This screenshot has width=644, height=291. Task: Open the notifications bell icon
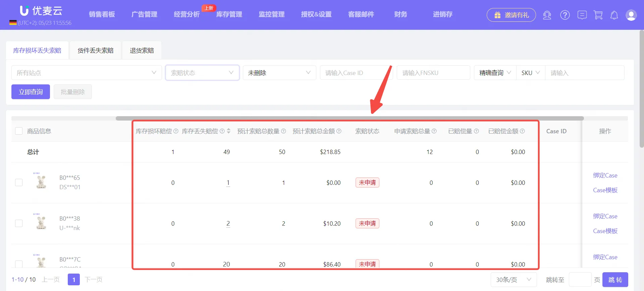[x=614, y=15]
